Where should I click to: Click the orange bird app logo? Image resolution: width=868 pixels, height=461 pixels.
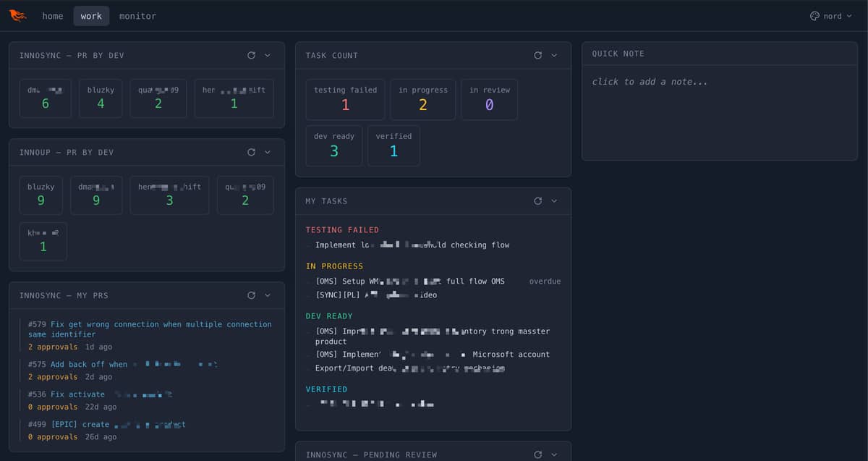coord(17,16)
